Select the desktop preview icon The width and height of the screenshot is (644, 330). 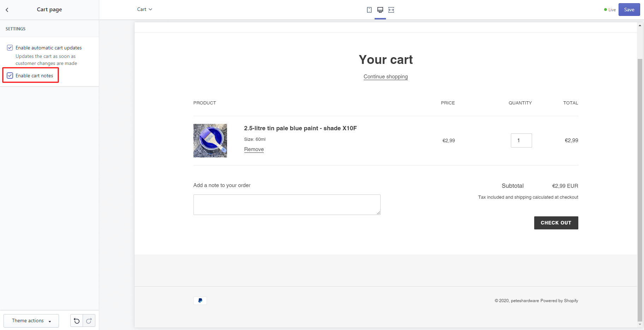[380, 10]
